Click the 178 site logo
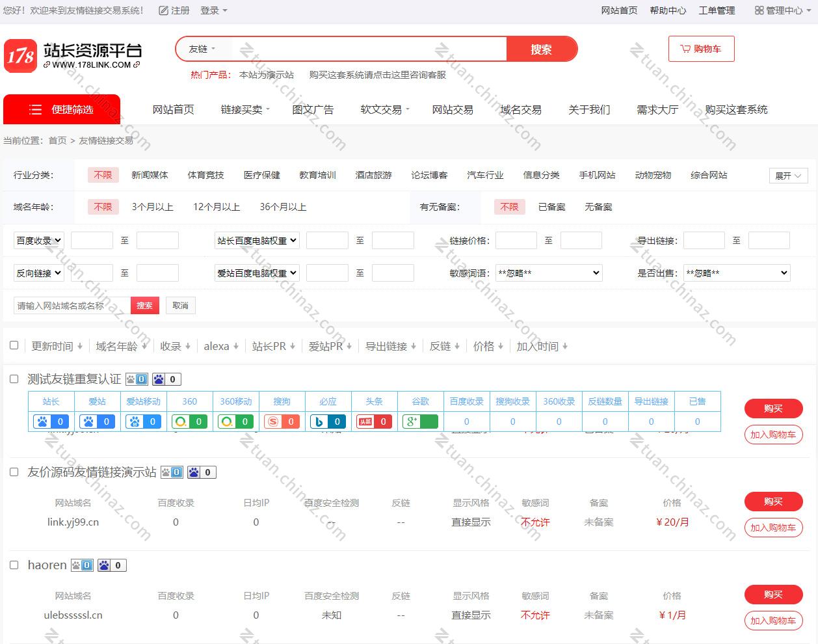Screen dimensions: 818x644 coord(73,56)
